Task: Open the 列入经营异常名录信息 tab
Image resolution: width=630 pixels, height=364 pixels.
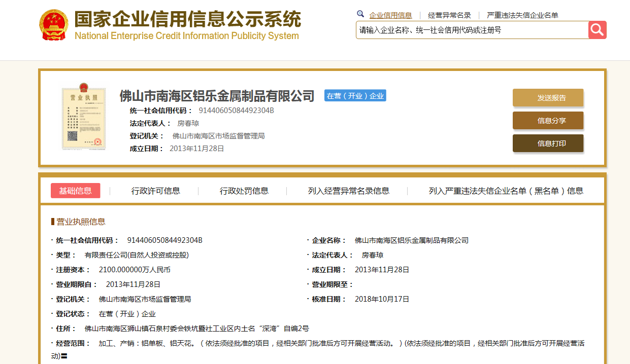Action: pyautogui.click(x=347, y=190)
